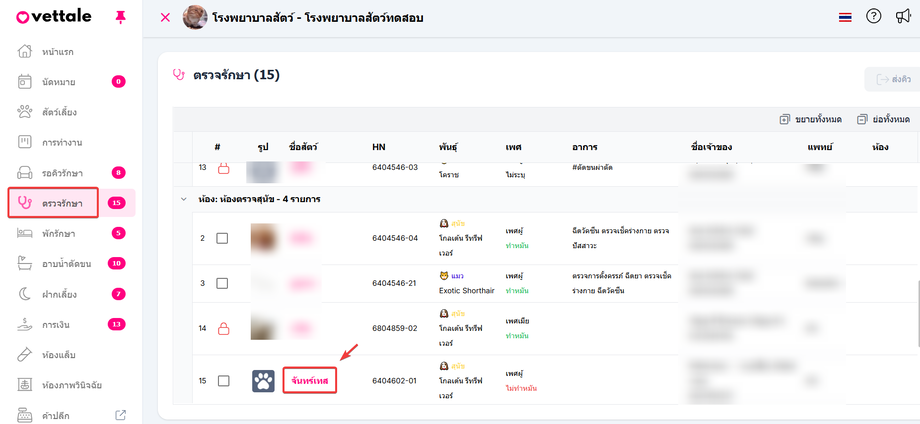This screenshot has width=920, height=424.
Task: Tick the checkbox in row 15
Action: pos(223,381)
